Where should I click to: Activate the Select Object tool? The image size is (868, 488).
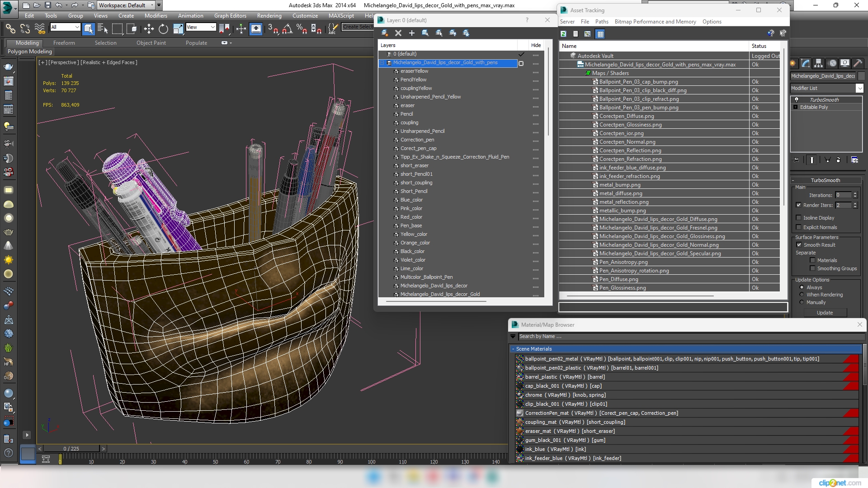tap(89, 29)
